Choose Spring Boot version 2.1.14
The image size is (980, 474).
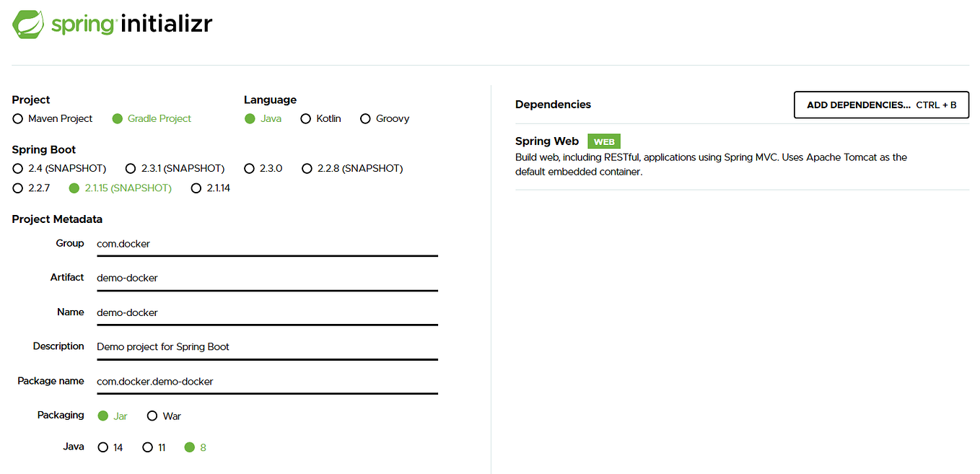196,188
